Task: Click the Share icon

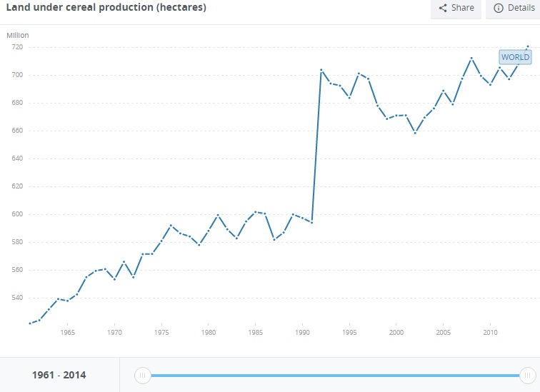Action: pyautogui.click(x=443, y=8)
